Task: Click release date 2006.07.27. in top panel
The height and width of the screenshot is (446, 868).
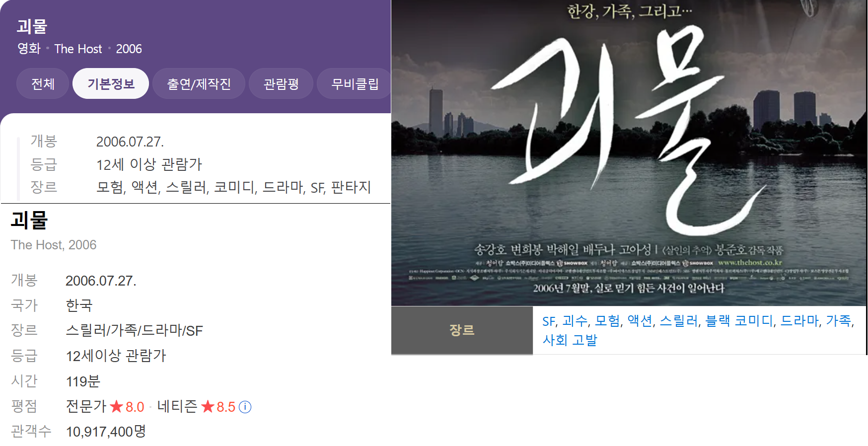Action: coord(130,142)
